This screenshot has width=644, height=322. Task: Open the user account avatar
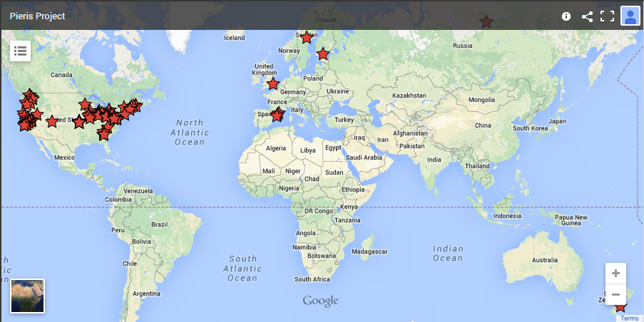coord(630,16)
